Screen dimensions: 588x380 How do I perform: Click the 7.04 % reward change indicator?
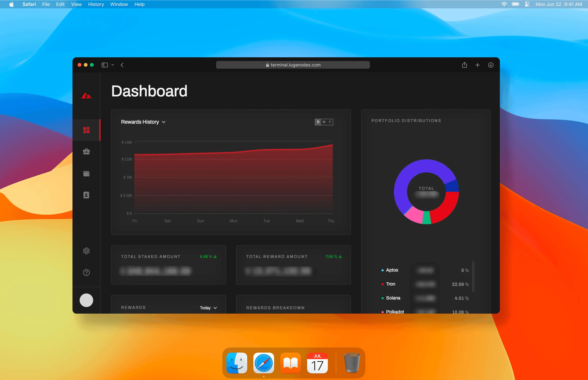(x=333, y=257)
